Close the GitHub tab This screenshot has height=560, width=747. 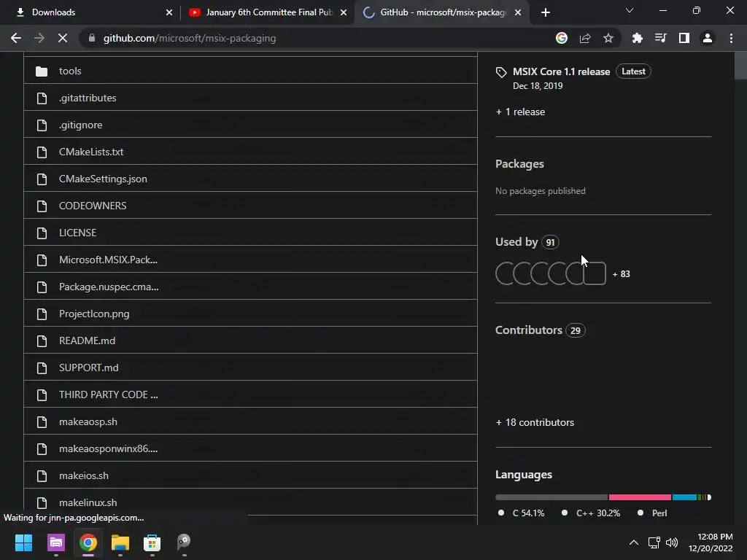[x=519, y=12]
